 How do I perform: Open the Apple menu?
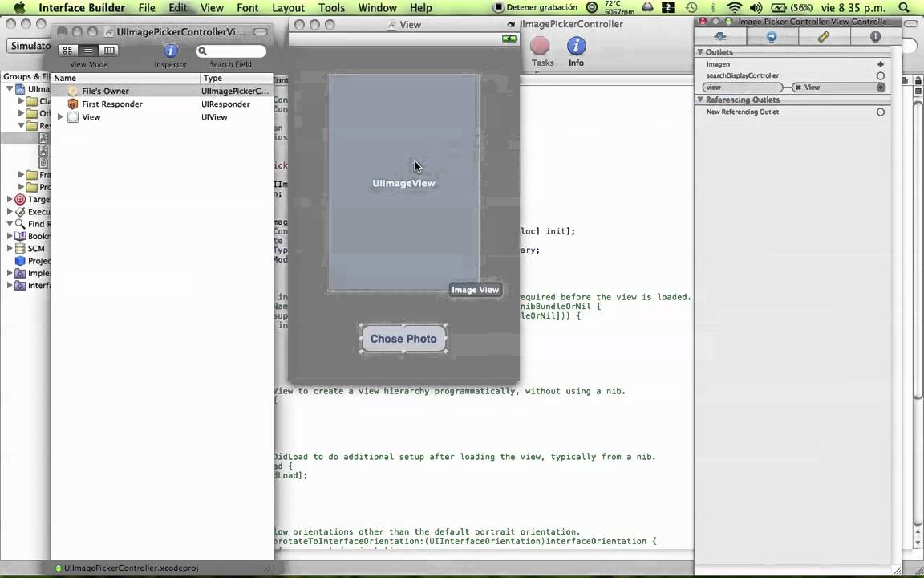pos(19,8)
